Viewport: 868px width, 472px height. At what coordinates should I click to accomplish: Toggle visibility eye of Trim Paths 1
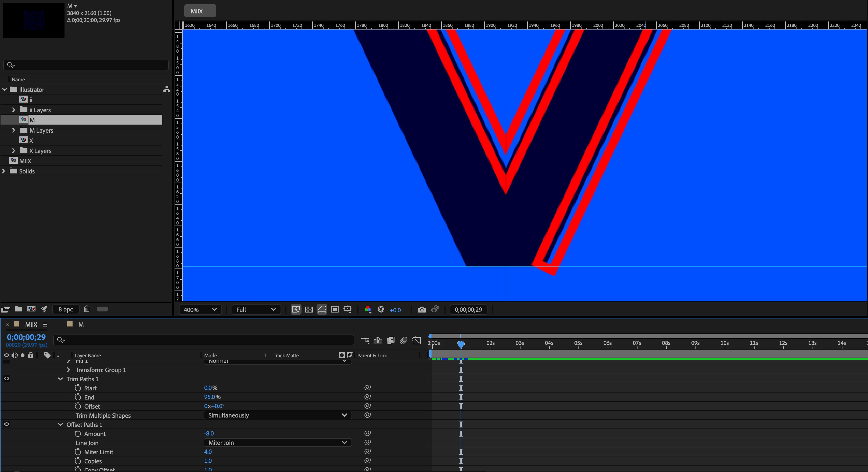tap(6, 379)
